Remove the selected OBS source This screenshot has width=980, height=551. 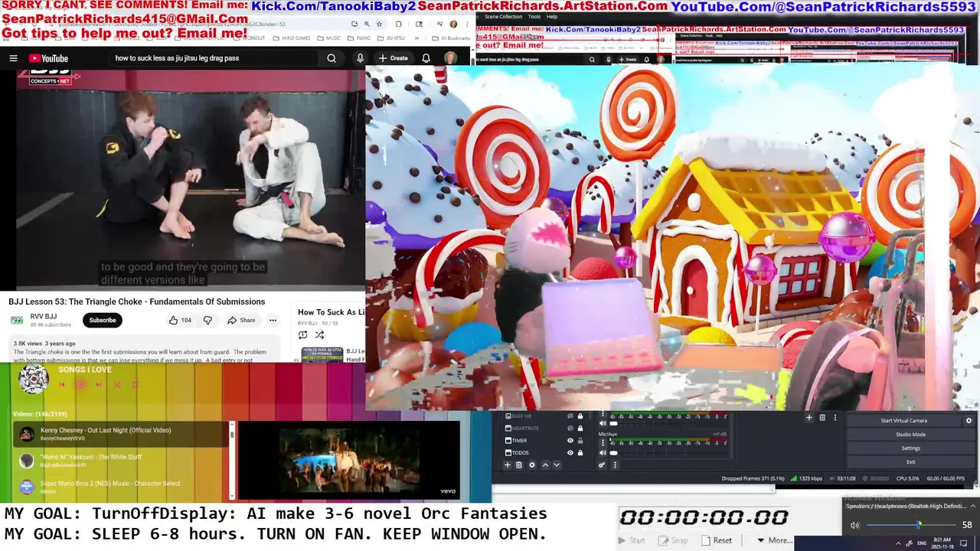click(x=518, y=465)
